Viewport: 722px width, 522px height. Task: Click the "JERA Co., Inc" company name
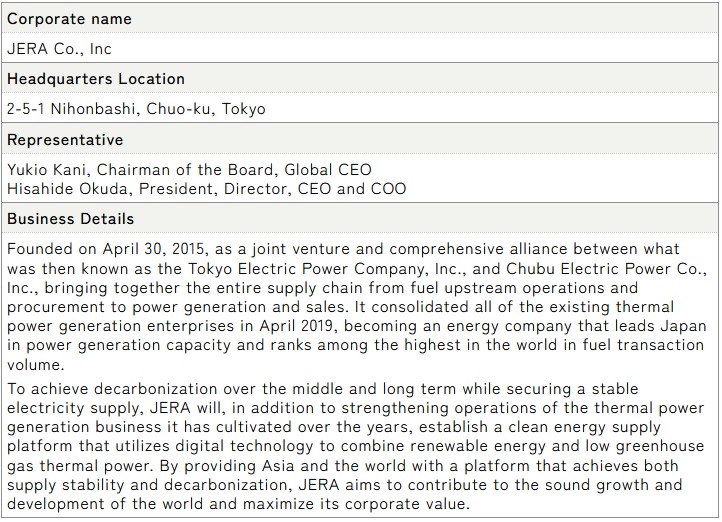[59, 49]
